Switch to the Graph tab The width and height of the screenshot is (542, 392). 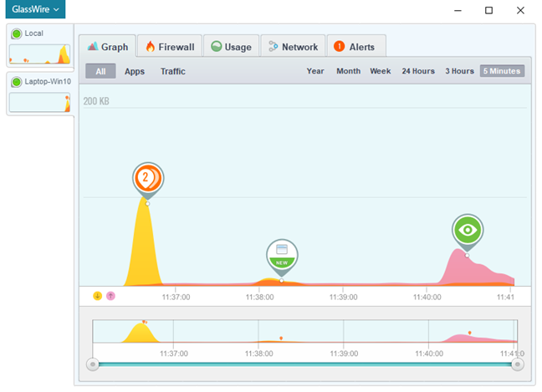tap(108, 47)
